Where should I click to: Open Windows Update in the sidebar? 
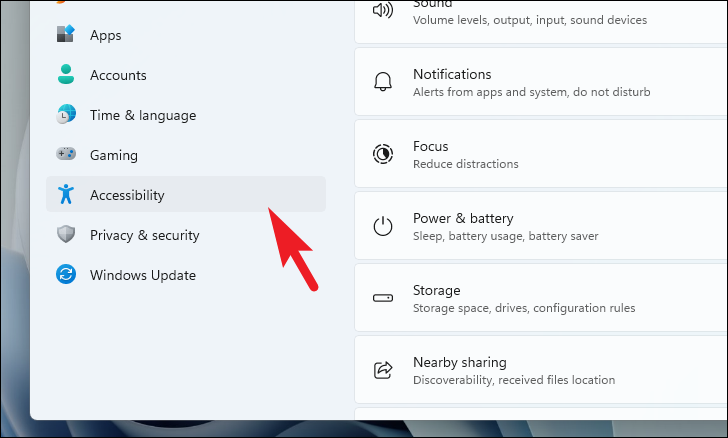pyautogui.click(x=186, y=275)
